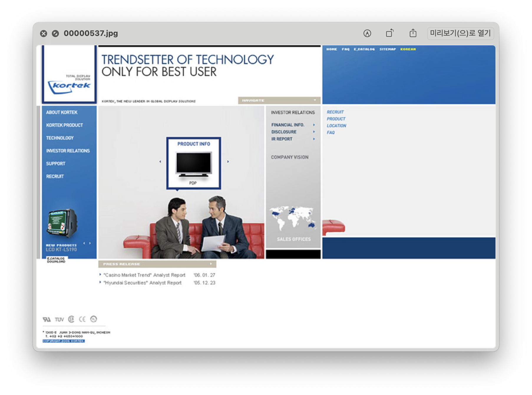
Task: Click the circular logo left of the CE mark
Action: (71, 319)
